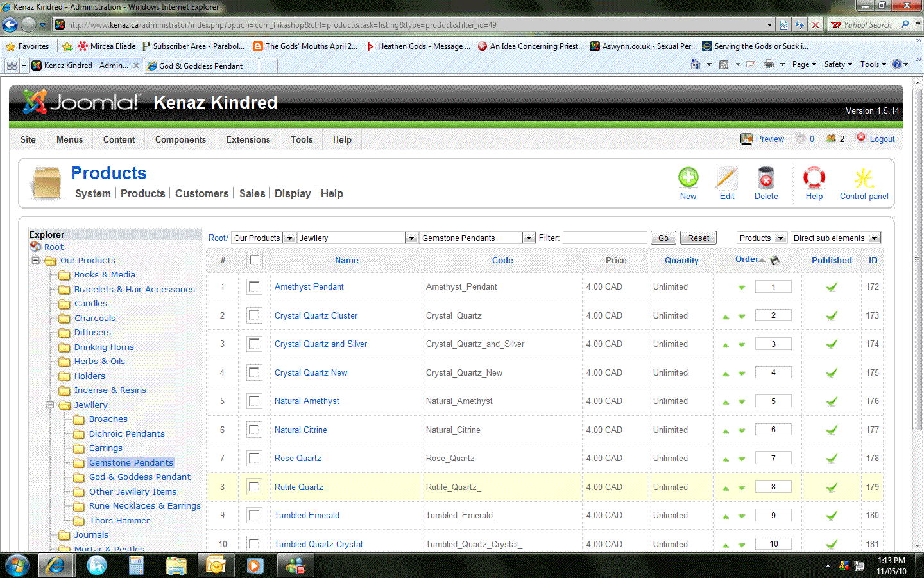Open the address bar history dropdown
This screenshot has height=578, width=924.
pos(769,25)
